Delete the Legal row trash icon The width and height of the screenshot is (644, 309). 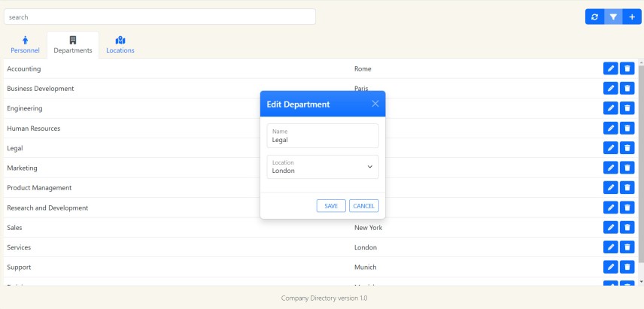tap(627, 147)
